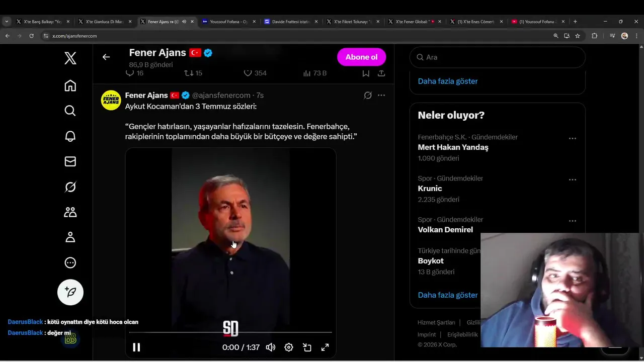Click the Abone ol subscribe button
Screen dimensions: 644x362
click(361, 57)
